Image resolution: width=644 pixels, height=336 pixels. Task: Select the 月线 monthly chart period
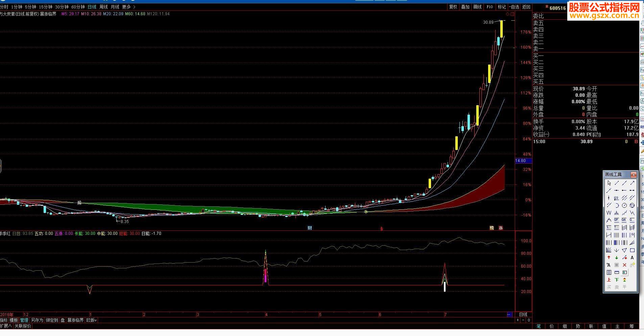(x=115, y=7)
